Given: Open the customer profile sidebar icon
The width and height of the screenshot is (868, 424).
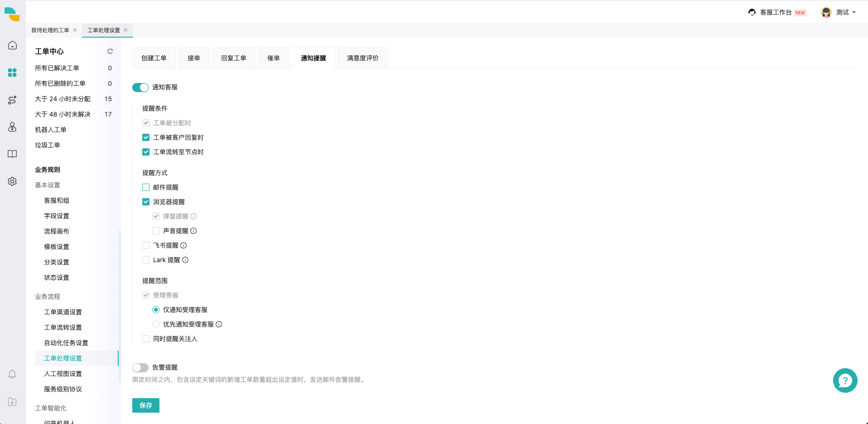Looking at the screenshot, I should 12,127.
